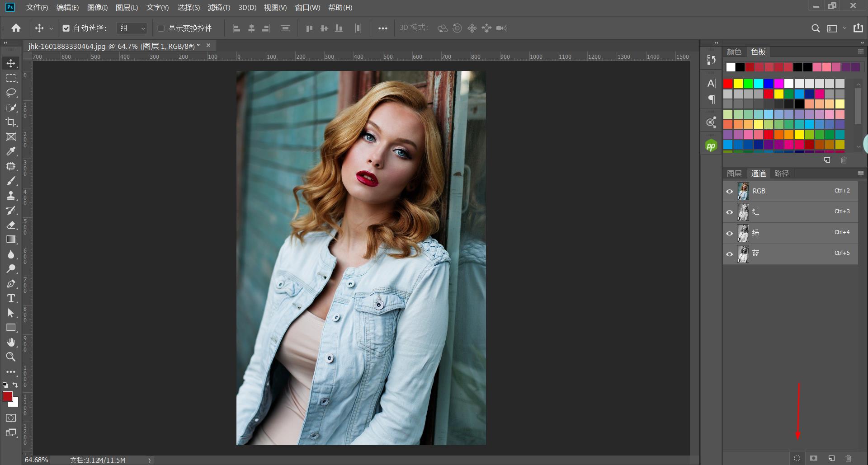
Task: Select the Lasso tool
Action: (11, 93)
